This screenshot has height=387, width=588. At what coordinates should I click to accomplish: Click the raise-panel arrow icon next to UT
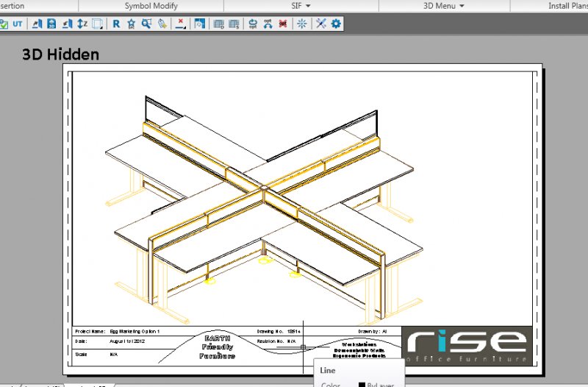37,24
